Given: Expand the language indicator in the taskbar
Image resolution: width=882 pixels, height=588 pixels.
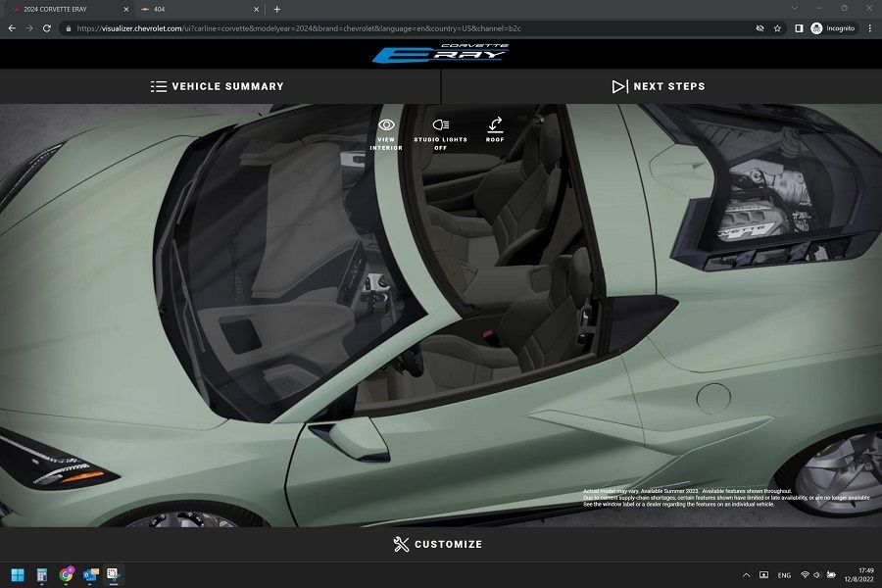Looking at the screenshot, I should point(783,576).
